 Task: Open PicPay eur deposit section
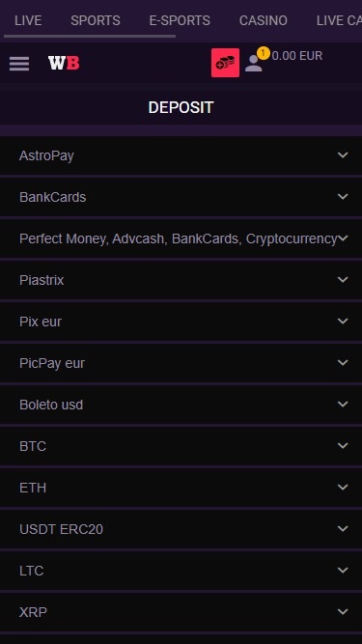[x=181, y=363]
